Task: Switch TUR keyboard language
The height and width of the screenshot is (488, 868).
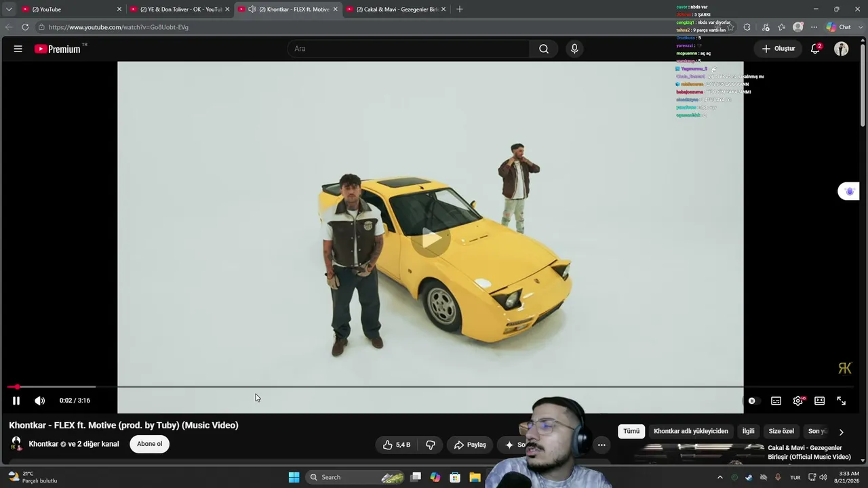Action: pos(795,477)
